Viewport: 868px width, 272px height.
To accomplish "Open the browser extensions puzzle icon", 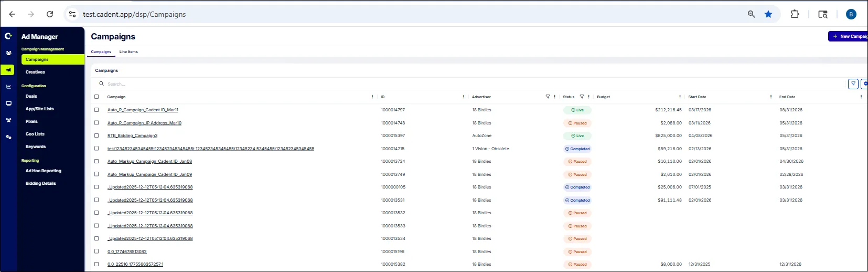I will (795, 14).
